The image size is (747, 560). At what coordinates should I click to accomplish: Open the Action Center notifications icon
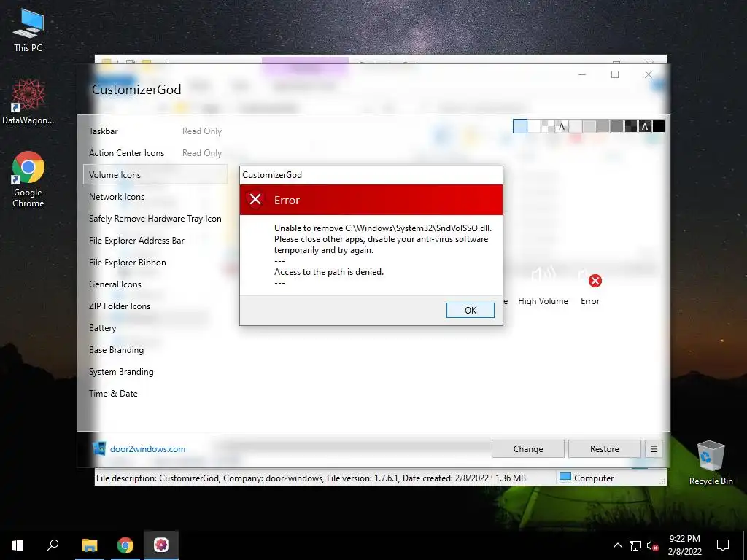click(723, 545)
